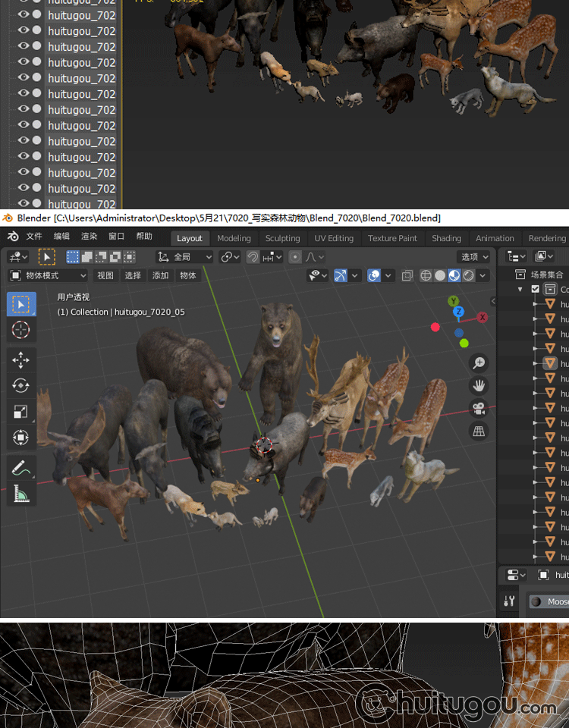569x728 pixels.
Task: Click the red X axis gizmo circle
Action: (x=482, y=317)
